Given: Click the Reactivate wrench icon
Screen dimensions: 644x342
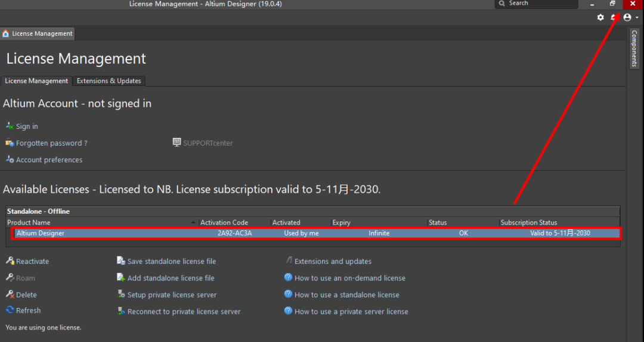Looking at the screenshot, I should pos(10,261).
